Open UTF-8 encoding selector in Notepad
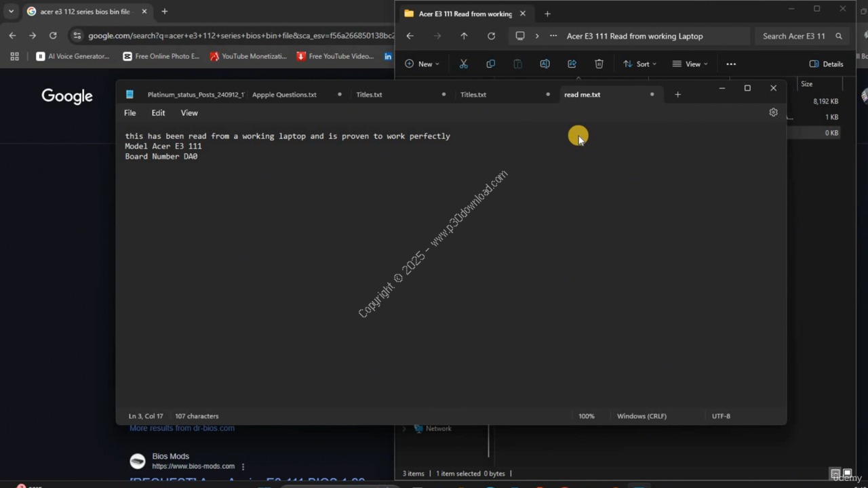 coord(721,416)
